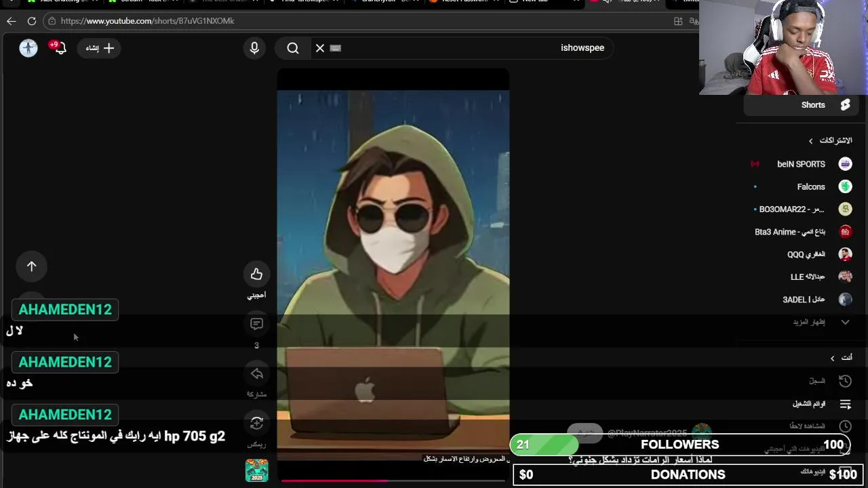Open the You (أنت) section heading
Screen dimensions: 868x488
point(841,358)
